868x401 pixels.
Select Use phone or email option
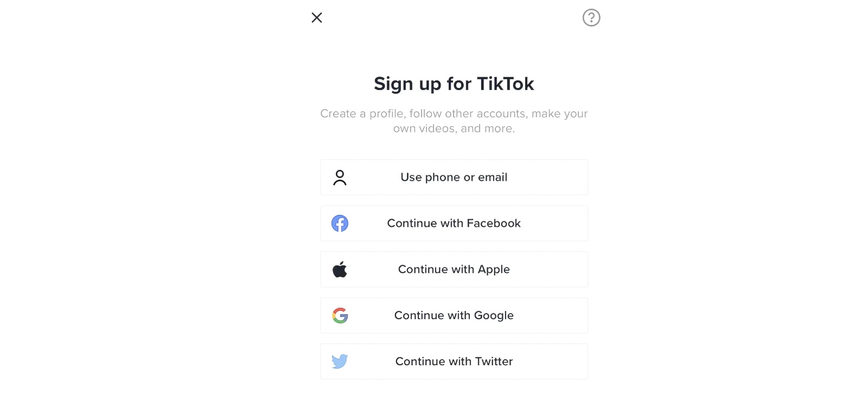click(454, 177)
